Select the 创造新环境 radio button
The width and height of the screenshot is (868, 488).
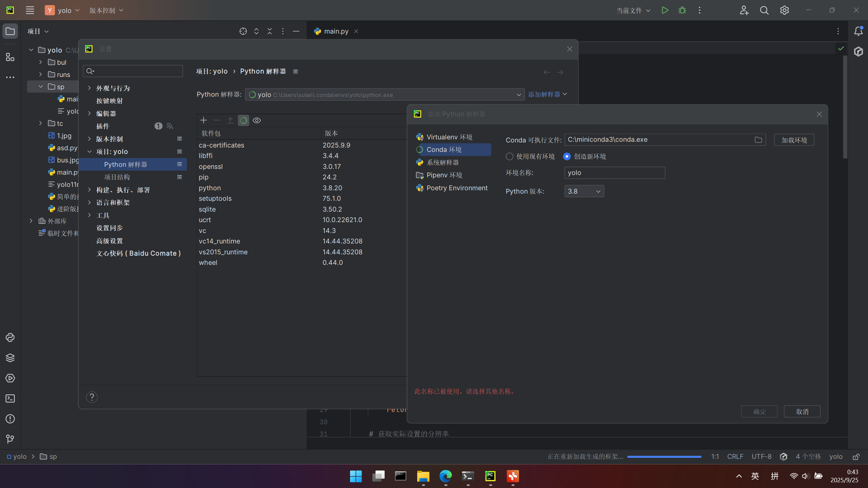[567, 156]
